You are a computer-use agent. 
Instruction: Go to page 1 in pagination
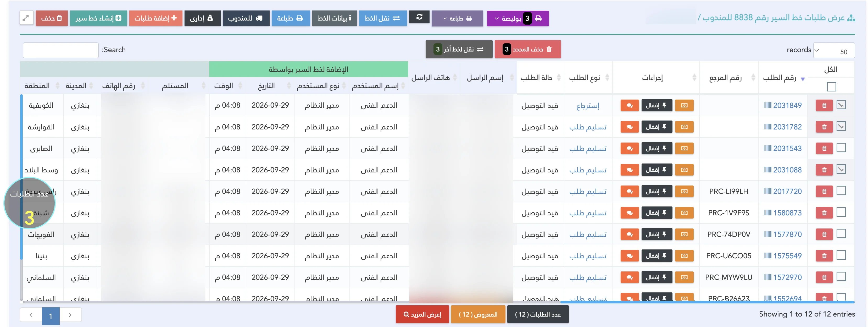pyautogui.click(x=51, y=316)
